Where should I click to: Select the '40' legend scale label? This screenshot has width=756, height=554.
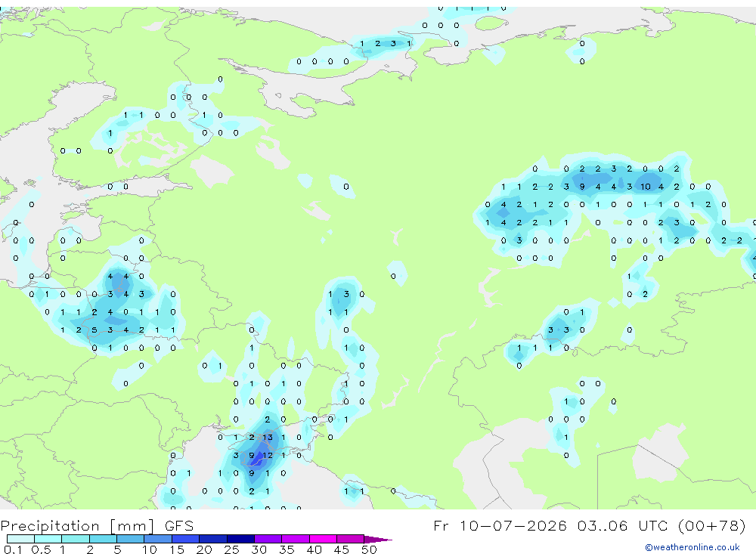(314, 549)
